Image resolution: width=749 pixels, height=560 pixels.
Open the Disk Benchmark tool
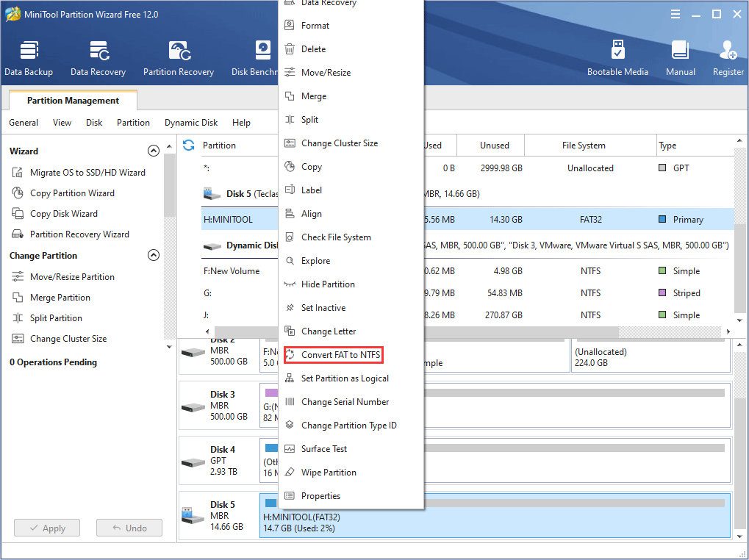(x=254, y=58)
